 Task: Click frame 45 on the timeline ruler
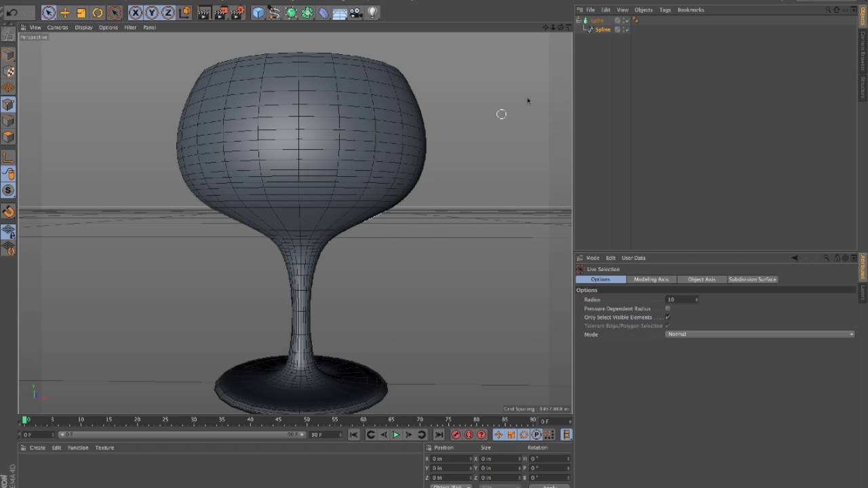(x=279, y=420)
